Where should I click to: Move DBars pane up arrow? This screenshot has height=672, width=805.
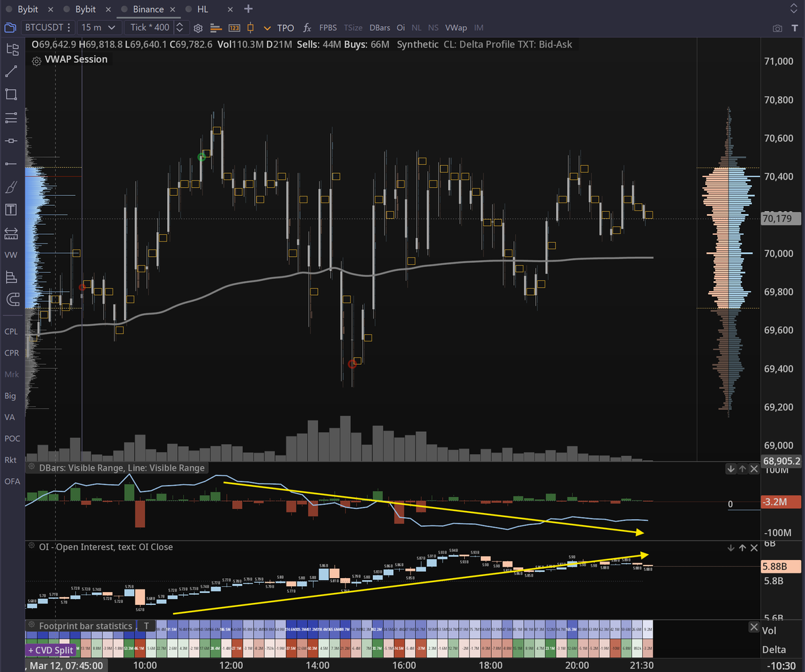(742, 469)
